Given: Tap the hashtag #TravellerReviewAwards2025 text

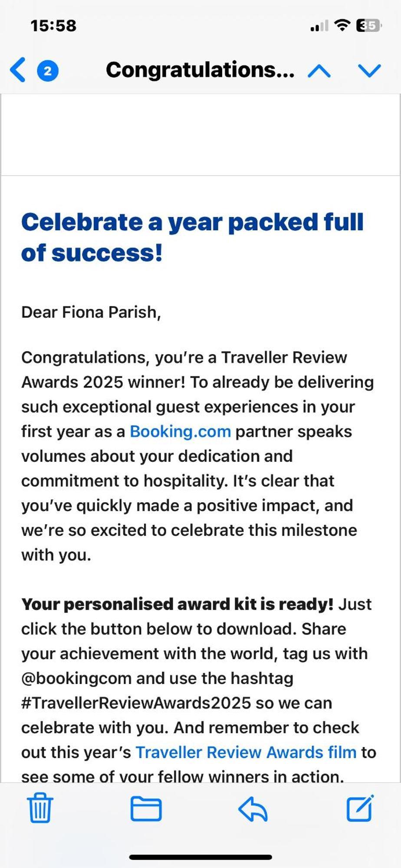Looking at the screenshot, I should (x=136, y=703).
